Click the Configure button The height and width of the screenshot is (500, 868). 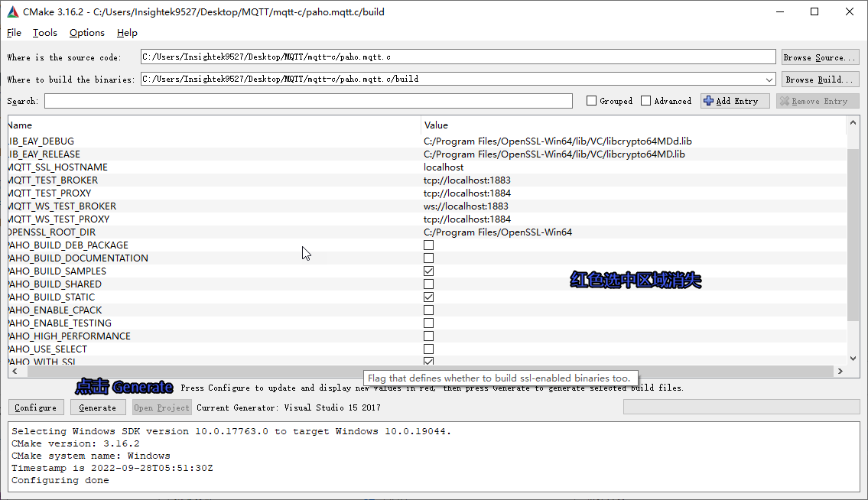coord(36,407)
